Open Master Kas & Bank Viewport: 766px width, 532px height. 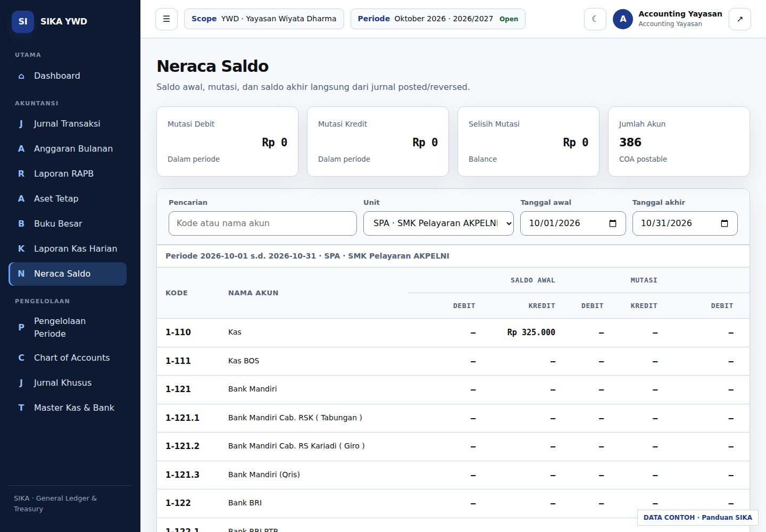click(x=68, y=408)
